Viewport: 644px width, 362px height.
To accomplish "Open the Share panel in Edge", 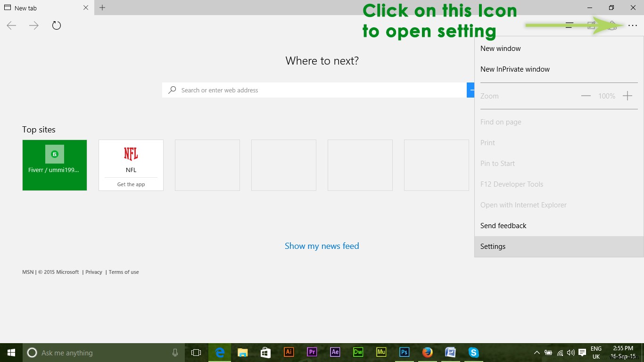I will (x=612, y=25).
